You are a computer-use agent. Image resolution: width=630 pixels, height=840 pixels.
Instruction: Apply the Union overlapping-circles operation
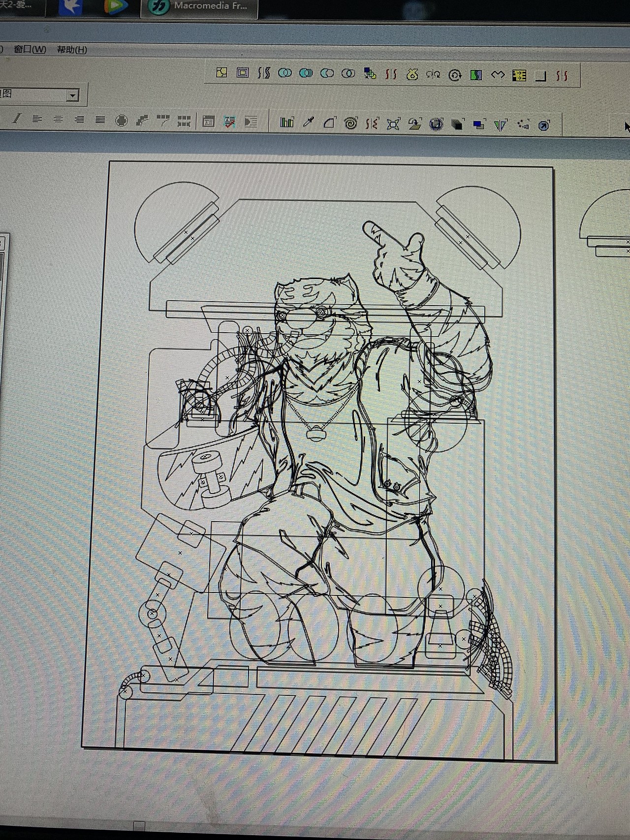[285, 73]
